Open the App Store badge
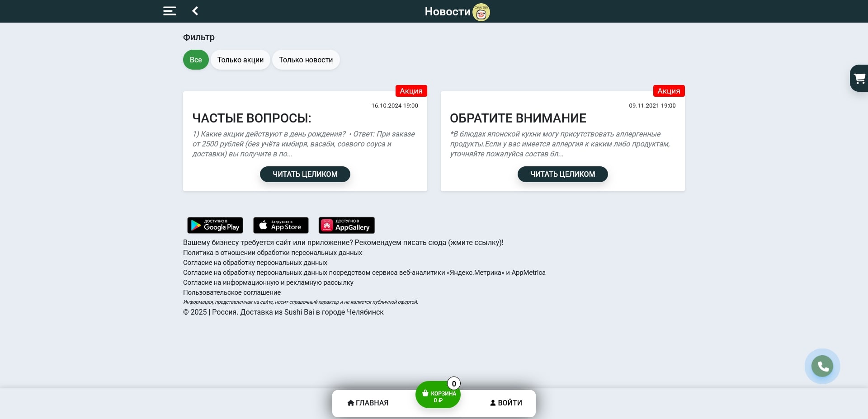868x419 pixels. (281, 225)
